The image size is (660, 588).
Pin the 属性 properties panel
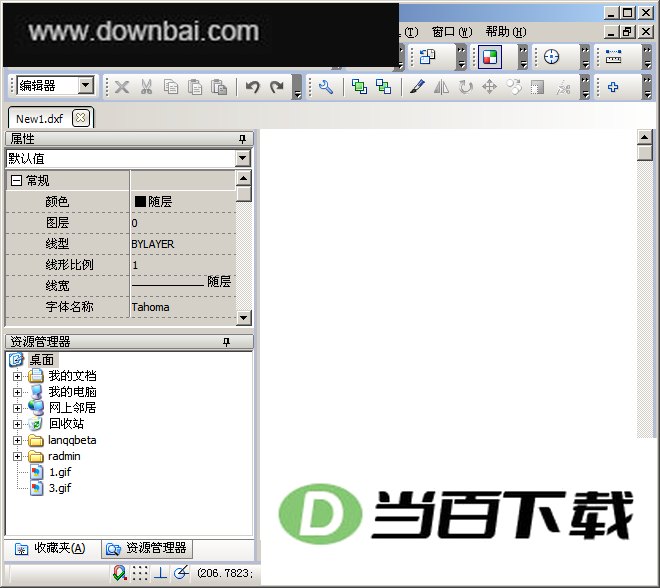tap(242, 139)
